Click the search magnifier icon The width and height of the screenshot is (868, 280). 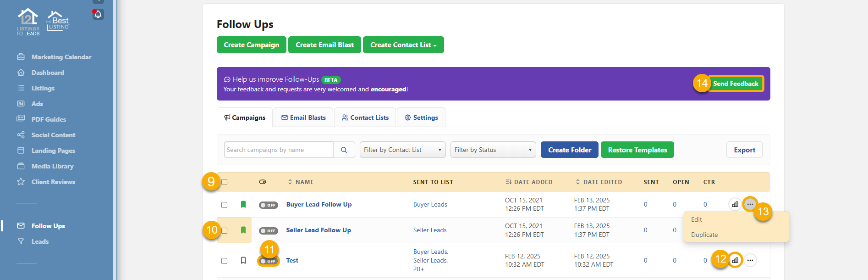click(x=344, y=150)
